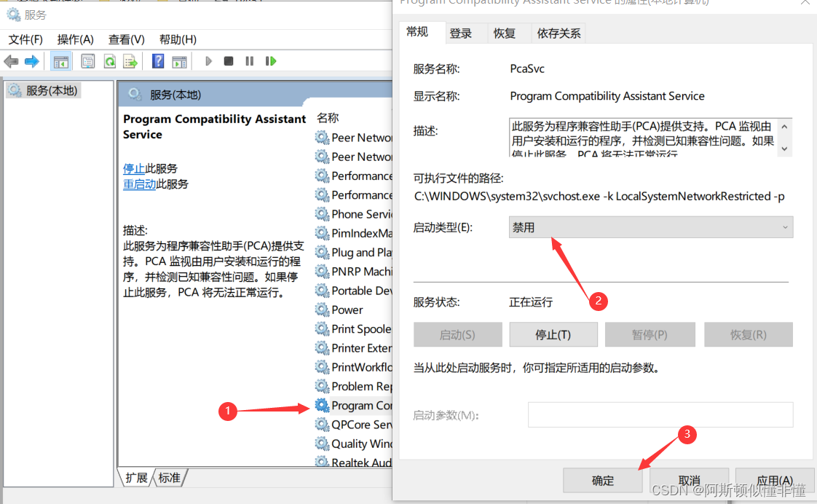Switch to the 依存关系 tab
The height and width of the screenshot is (504, 817).
[559, 34]
